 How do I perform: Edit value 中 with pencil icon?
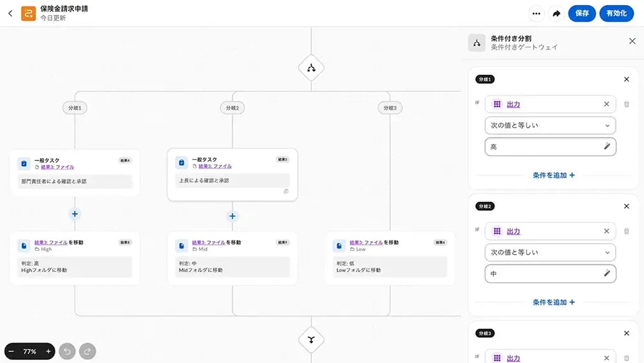pos(607,273)
